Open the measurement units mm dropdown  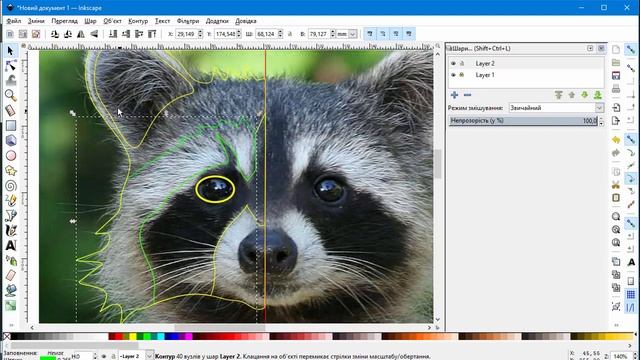[352, 34]
